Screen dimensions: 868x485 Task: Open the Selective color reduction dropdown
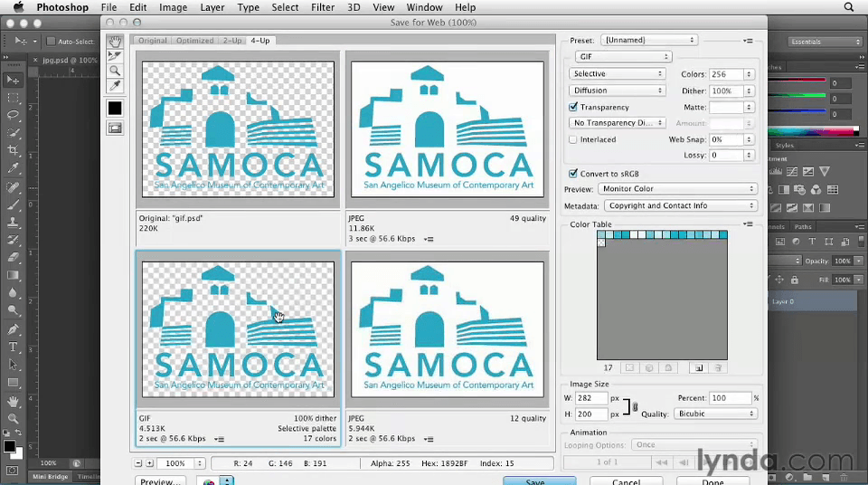(617, 73)
